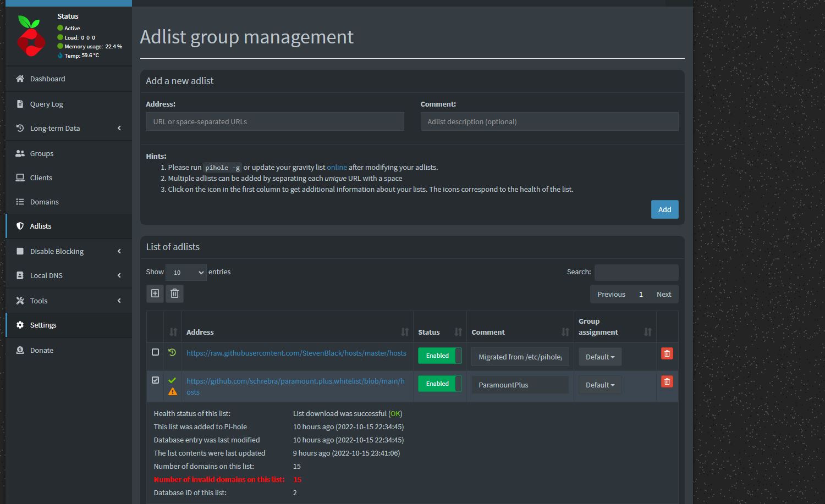Viewport: 825px width, 504px height.
Task: Uncheck the paramount.plus.whitelist row checkbox
Action: (x=155, y=380)
